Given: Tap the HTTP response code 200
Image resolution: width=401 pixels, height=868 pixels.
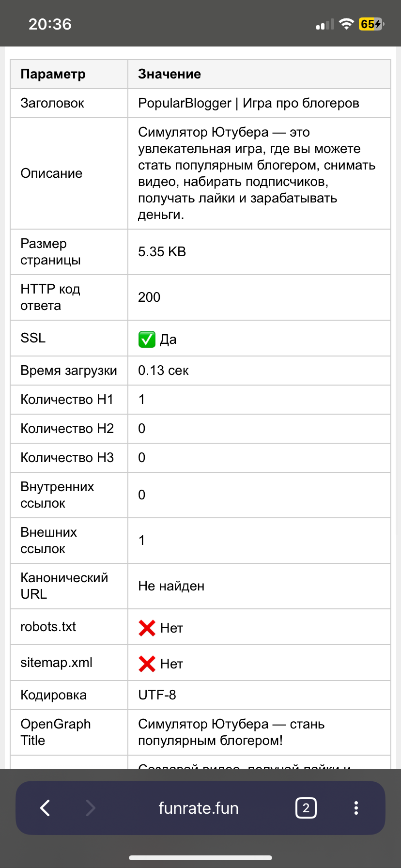Looking at the screenshot, I should [149, 297].
